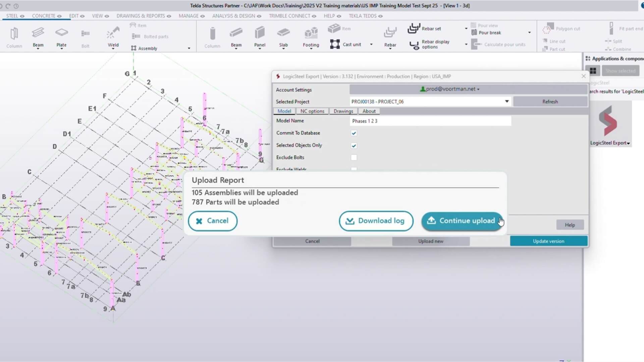Select the Footing tool

311,37
